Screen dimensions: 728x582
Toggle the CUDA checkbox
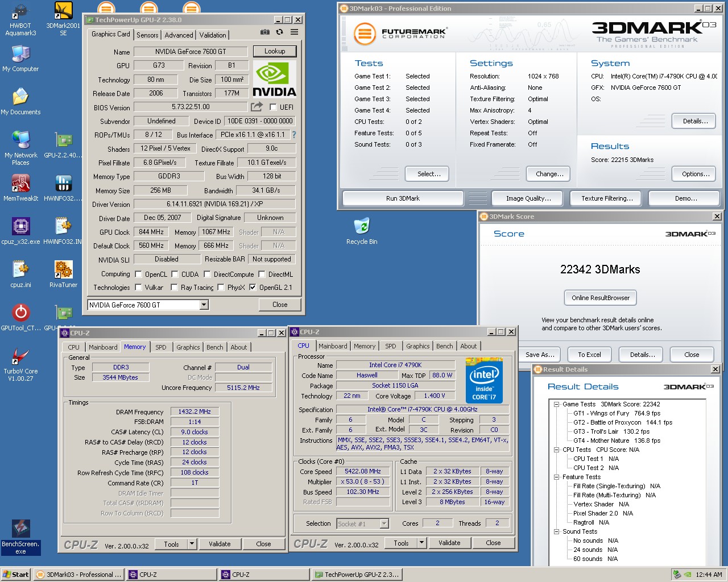coord(175,274)
